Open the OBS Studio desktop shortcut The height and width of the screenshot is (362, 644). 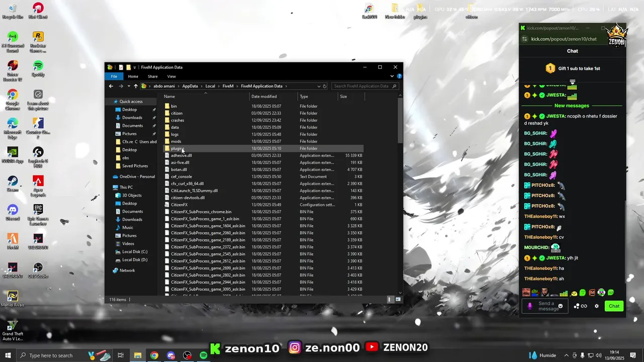pyautogui.click(x=38, y=270)
